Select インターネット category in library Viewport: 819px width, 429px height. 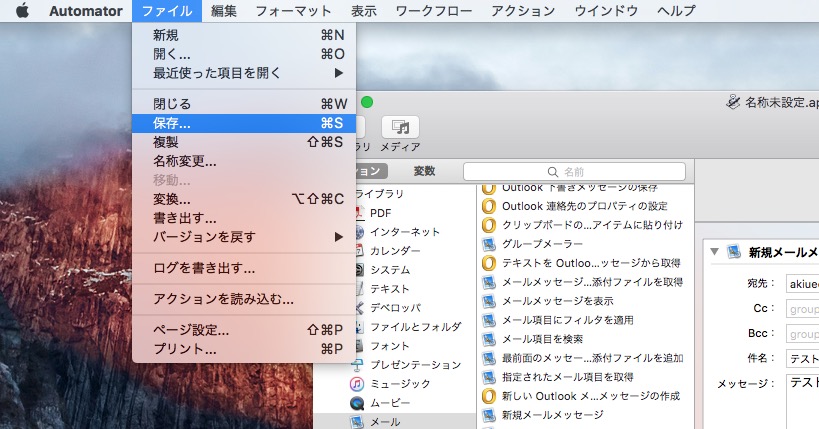point(405,231)
